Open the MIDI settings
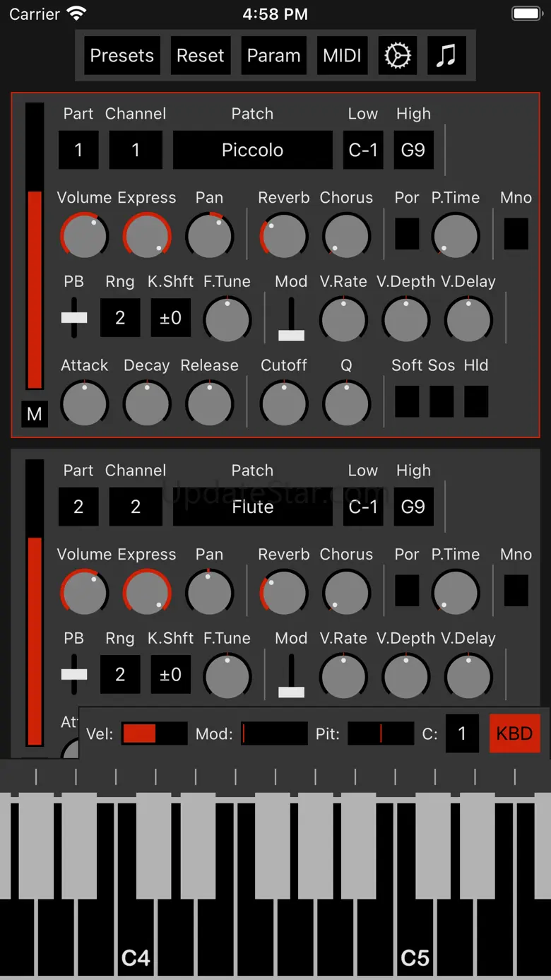The image size is (551, 980). [342, 55]
